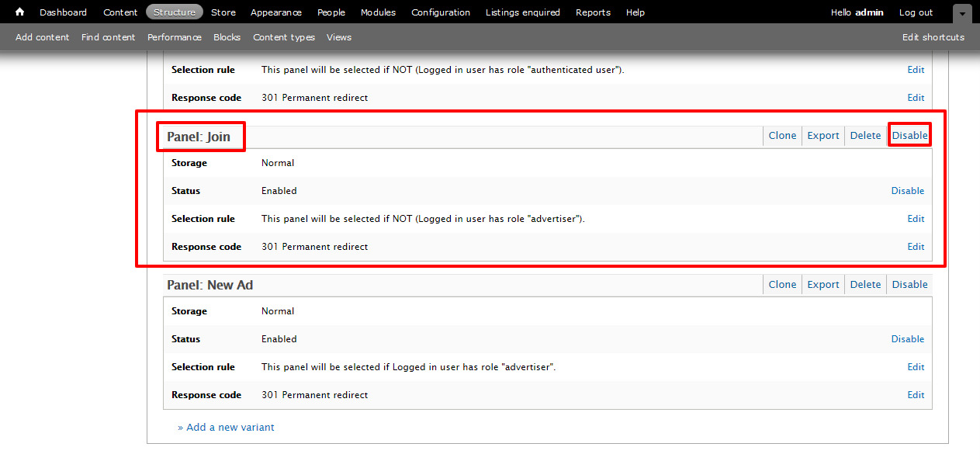Click Edit shortcuts link
This screenshot has height=461, width=980.
pyautogui.click(x=933, y=37)
